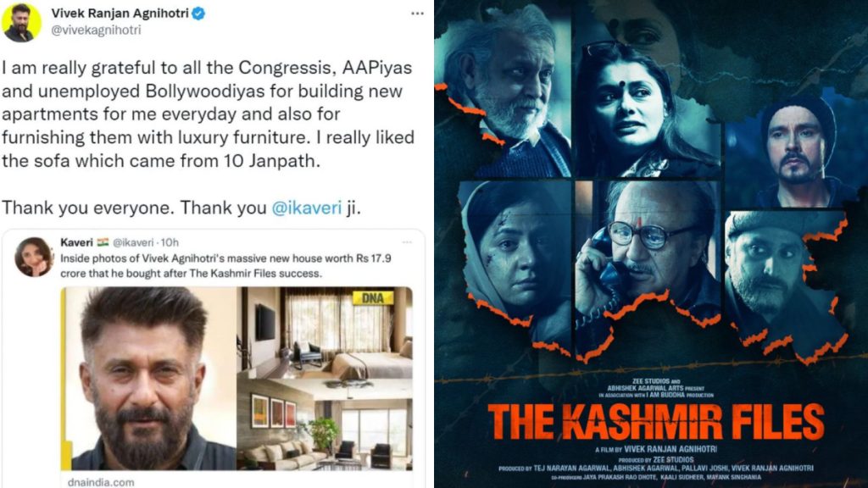
Task: Open Kaveri's profile picture in the quoted tweet
Action: (34, 257)
